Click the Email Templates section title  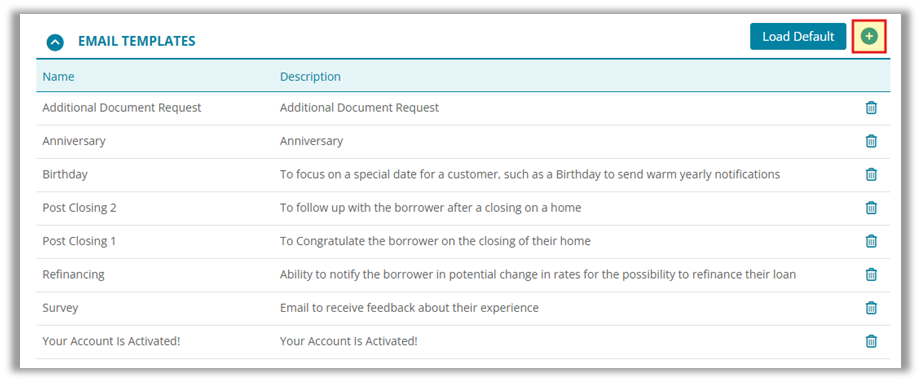coord(137,41)
